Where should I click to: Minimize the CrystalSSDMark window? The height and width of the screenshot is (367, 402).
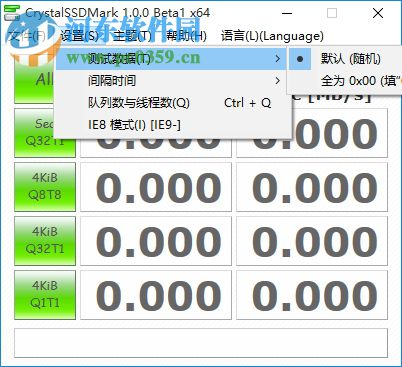(x=287, y=13)
